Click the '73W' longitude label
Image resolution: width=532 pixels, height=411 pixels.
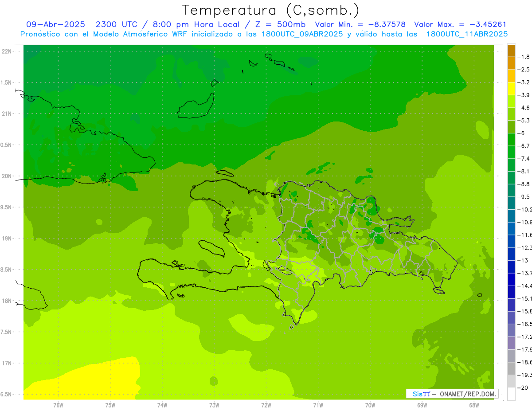click(214, 405)
